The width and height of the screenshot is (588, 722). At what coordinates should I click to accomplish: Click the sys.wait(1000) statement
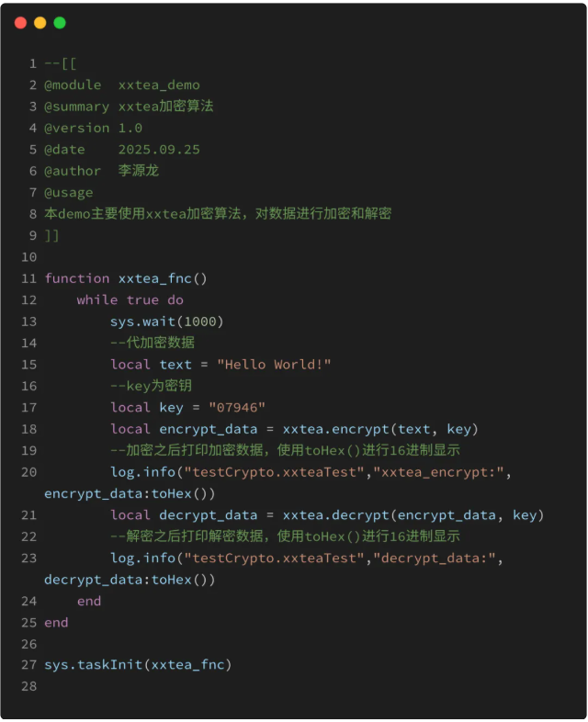point(166,322)
